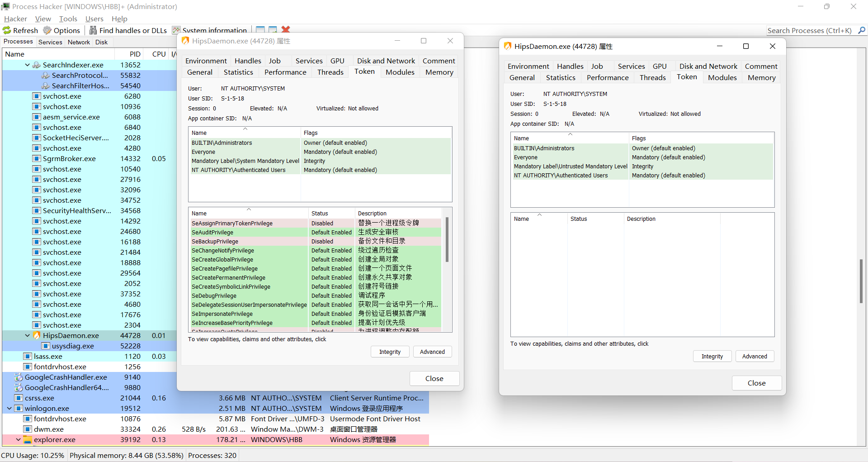
Task: Click Integrity button in background properties window
Action: coord(390,352)
